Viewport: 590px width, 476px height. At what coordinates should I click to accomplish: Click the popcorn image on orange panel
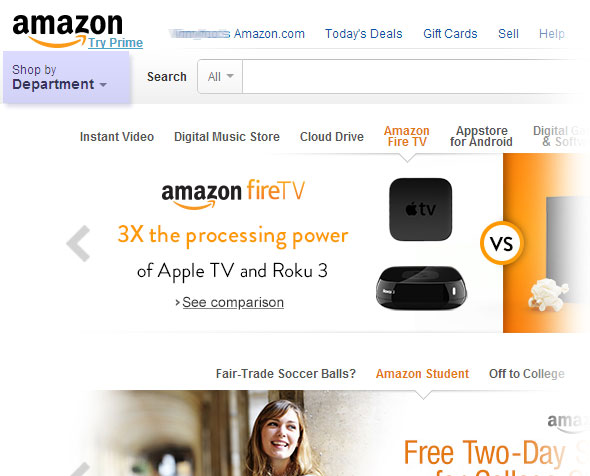(x=548, y=294)
